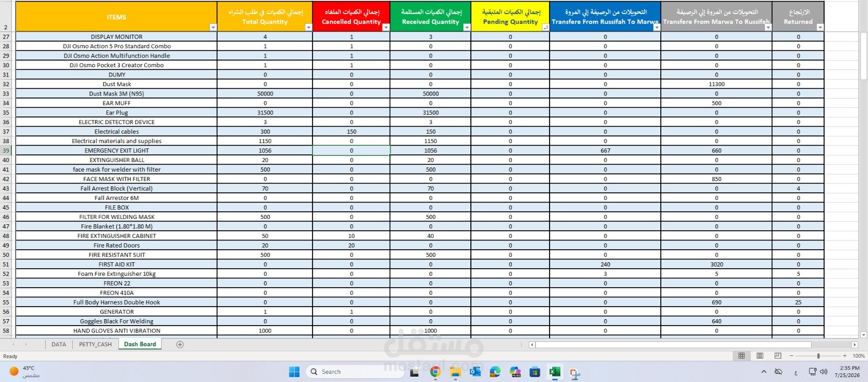Open the 43°C weather widget
This screenshot has height=382, width=868.
pyautogui.click(x=24, y=372)
